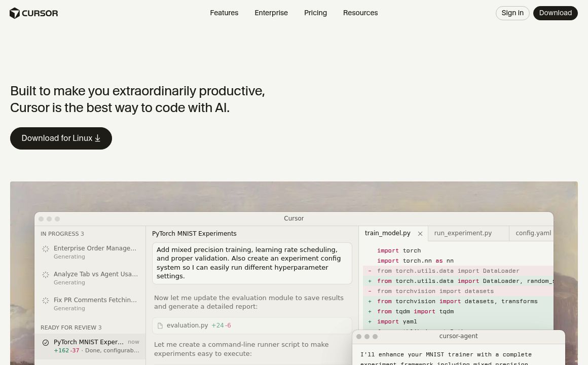Viewport: 588px width, 365px height.
Task: Click spinner icon beside Analyze Tab vs Agent
Action: click(x=46, y=275)
